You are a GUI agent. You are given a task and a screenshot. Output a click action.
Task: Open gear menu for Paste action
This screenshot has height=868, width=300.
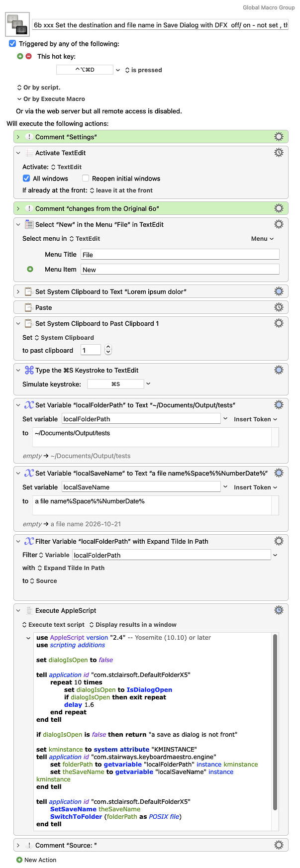[x=279, y=307]
